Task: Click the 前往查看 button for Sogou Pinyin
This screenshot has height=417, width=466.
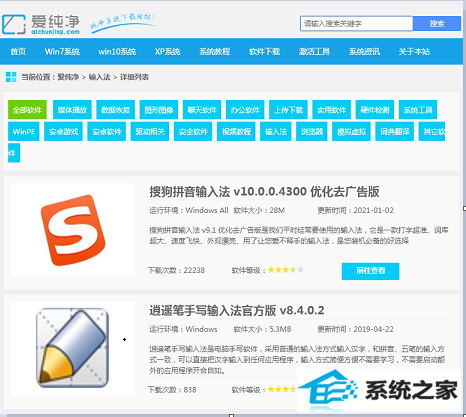Action: point(370,271)
